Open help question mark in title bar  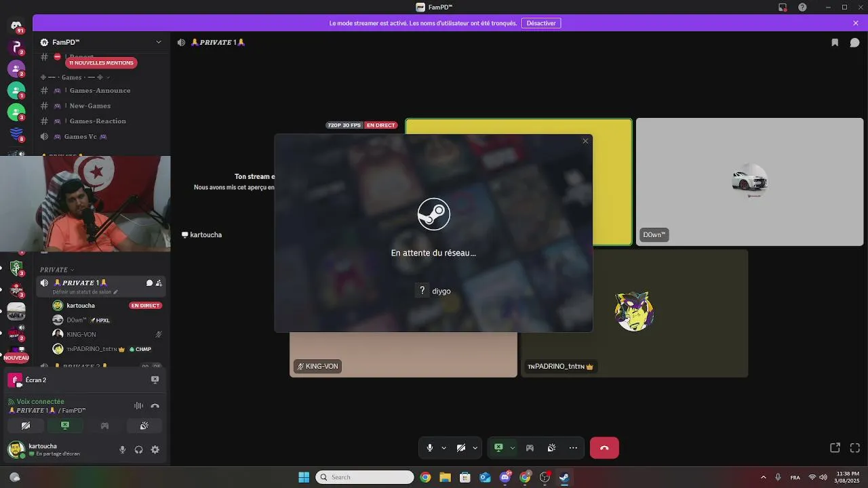(803, 7)
